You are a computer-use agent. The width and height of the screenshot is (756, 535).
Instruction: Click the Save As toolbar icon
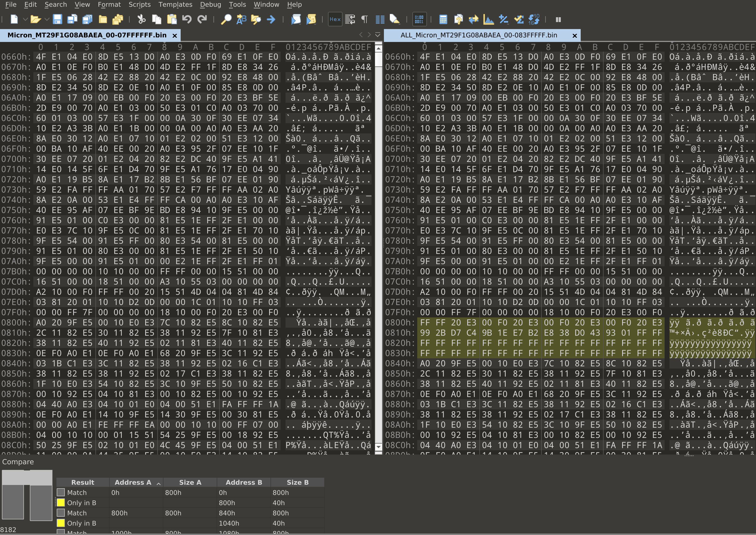[72, 19]
